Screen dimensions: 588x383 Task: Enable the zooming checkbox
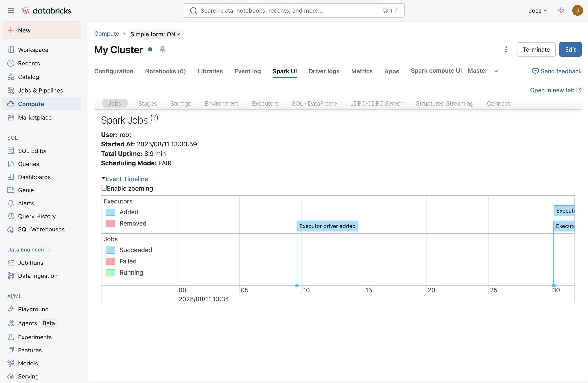(104, 188)
